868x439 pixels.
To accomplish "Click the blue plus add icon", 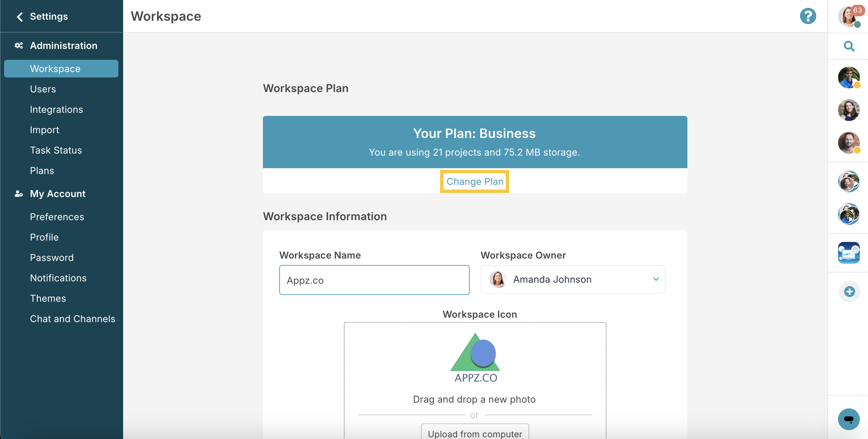I will tap(849, 292).
